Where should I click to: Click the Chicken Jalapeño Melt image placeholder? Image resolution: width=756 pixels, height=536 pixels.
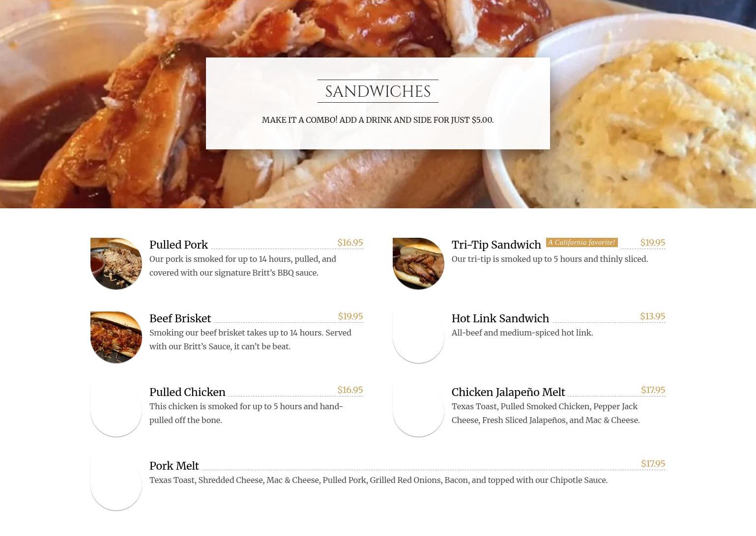[x=418, y=411]
